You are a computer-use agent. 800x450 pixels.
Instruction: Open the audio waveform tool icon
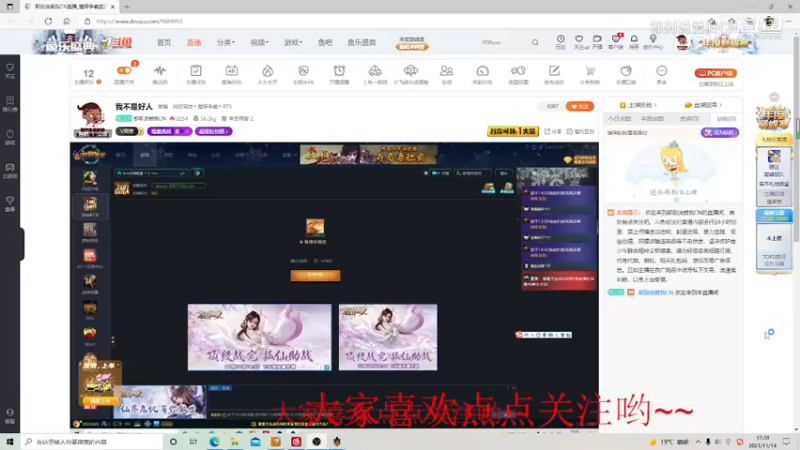160,70
